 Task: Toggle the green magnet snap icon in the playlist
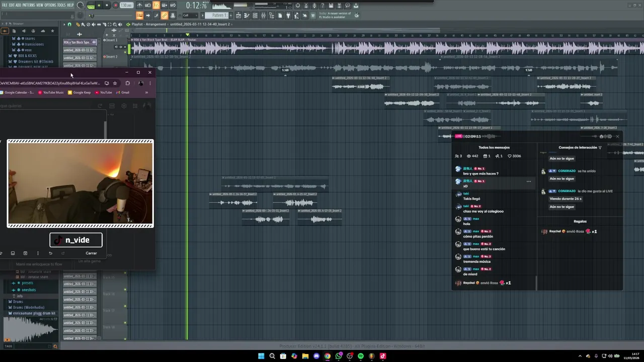point(69,24)
